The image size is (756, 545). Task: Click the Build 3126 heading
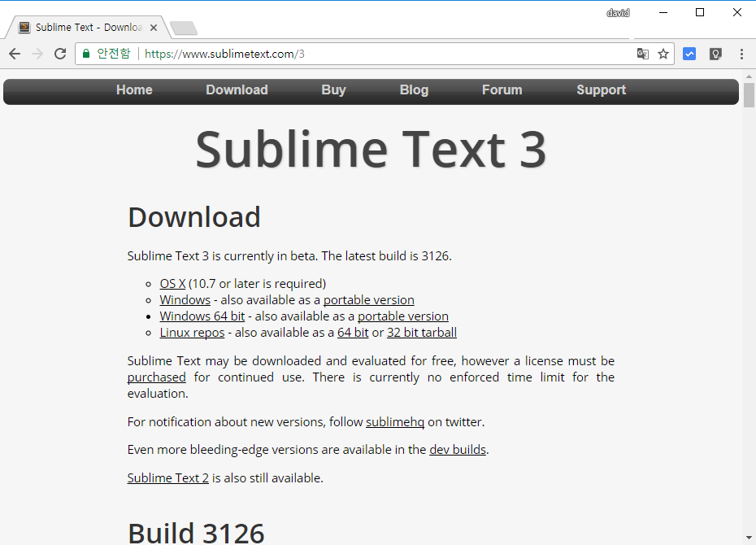click(196, 533)
